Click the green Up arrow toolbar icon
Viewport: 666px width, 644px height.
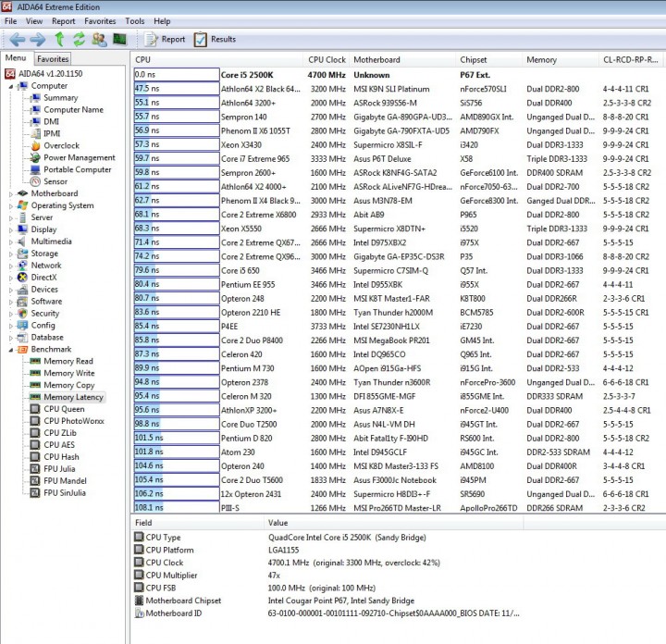click(x=59, y=39)
